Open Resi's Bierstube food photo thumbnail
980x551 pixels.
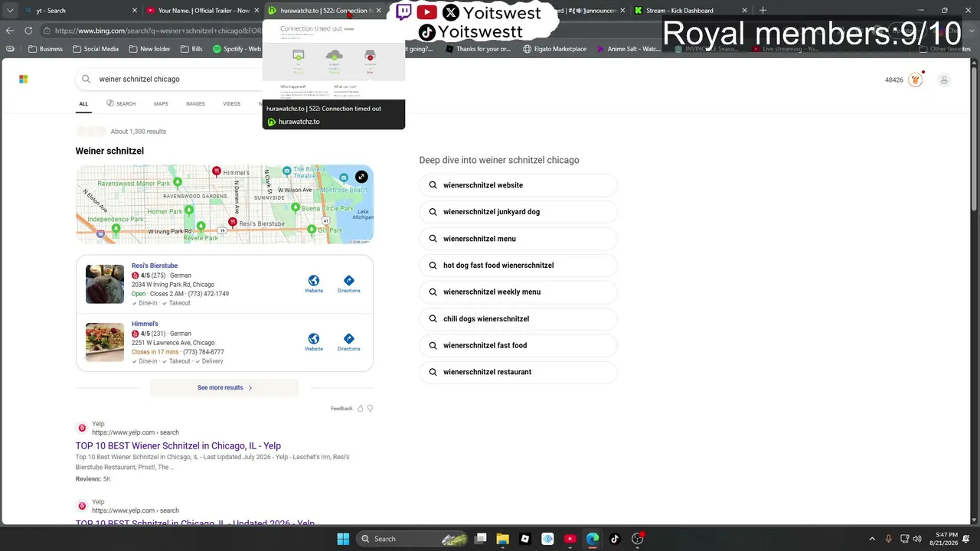coord(105,284)
